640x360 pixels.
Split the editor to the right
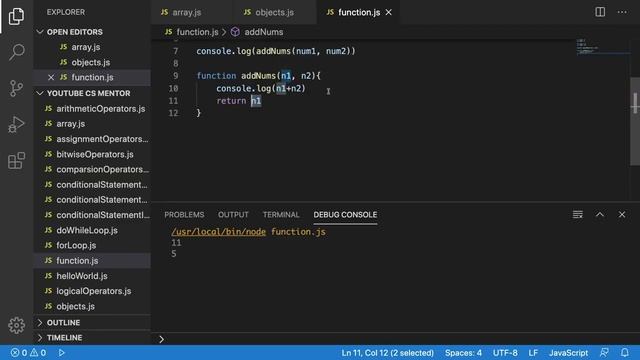(600, 12)
